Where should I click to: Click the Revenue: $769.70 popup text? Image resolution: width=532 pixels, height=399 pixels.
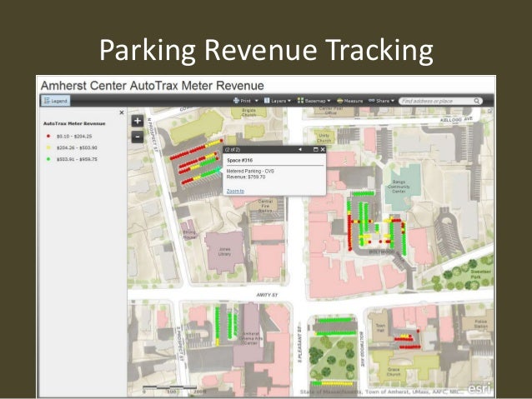point(246,177)
